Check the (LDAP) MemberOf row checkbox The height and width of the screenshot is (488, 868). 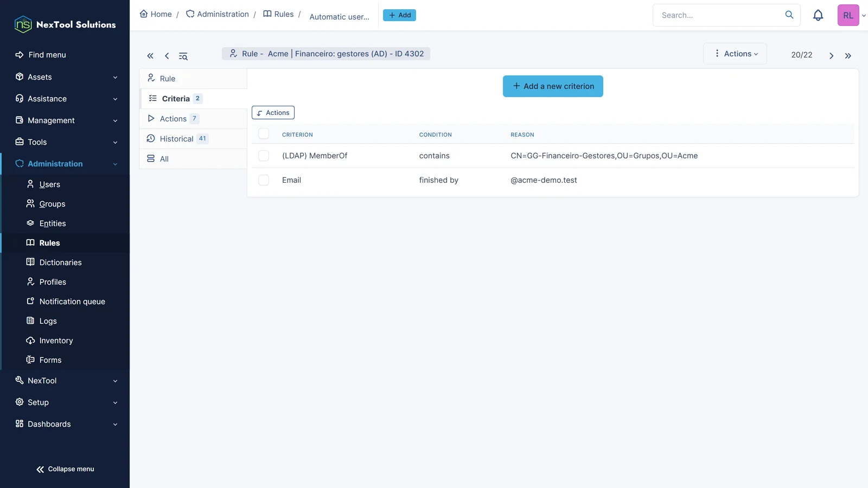coord(264,156)
